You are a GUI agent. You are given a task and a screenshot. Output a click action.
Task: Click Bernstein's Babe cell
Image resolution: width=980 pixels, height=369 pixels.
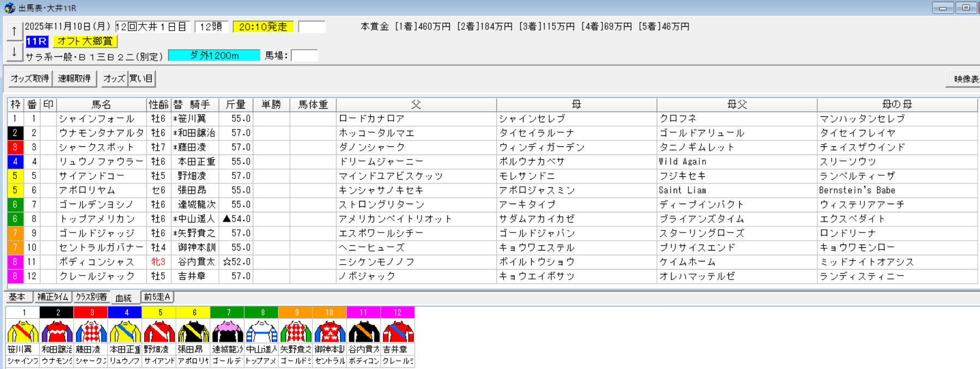point(897,190)
